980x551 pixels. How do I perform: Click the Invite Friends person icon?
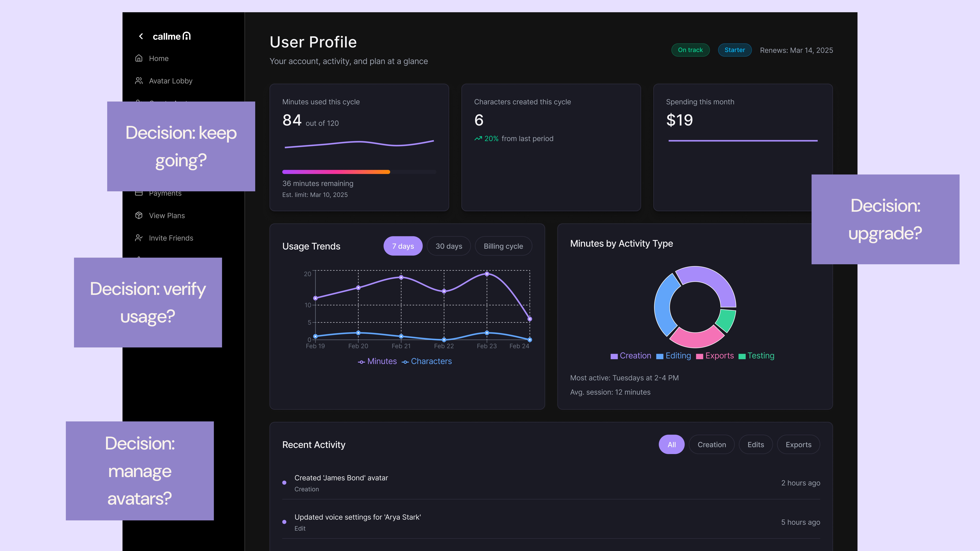(x=139, y=238)
